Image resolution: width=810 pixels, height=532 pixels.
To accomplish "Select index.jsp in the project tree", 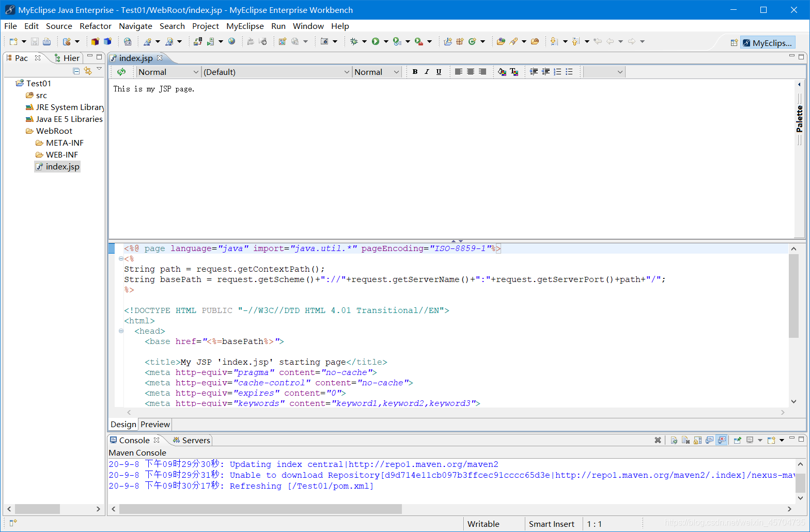I will 57,166.
